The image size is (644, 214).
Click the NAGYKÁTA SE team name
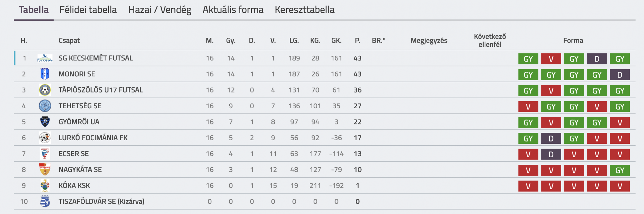tap(80, 170)
